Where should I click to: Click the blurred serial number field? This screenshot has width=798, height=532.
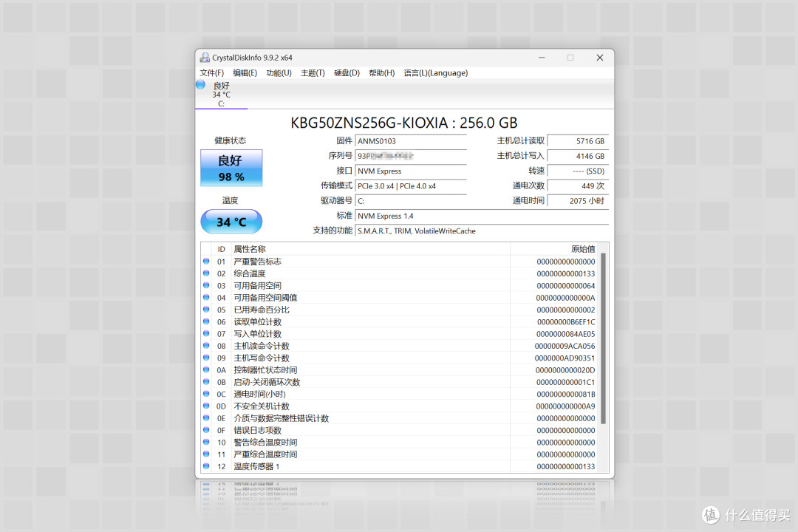411,156
